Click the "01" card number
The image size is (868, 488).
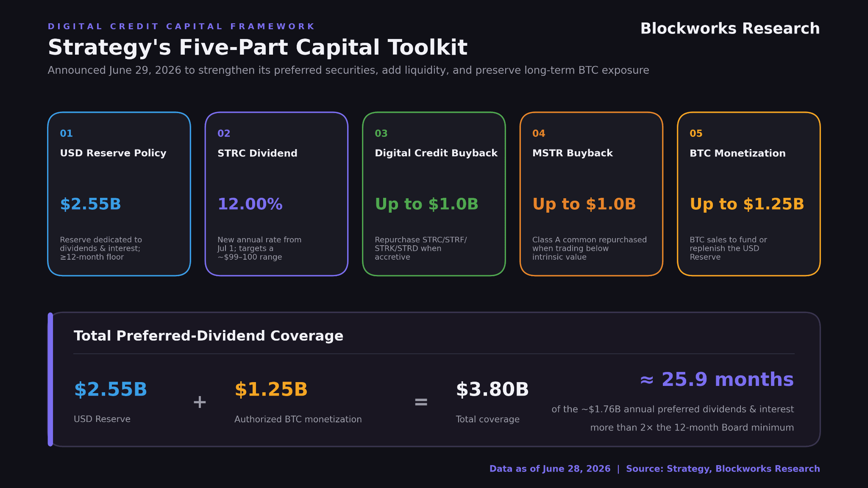click(67, 133)
